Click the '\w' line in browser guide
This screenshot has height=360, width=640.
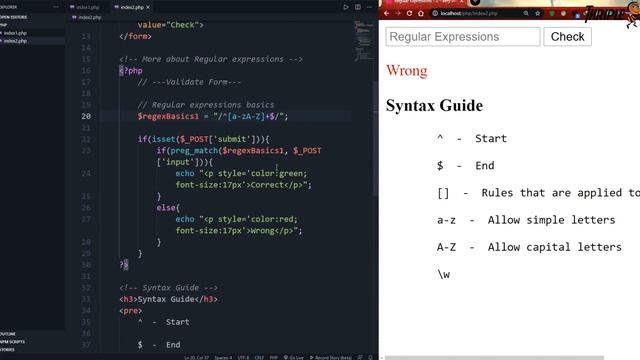(444, 274)
